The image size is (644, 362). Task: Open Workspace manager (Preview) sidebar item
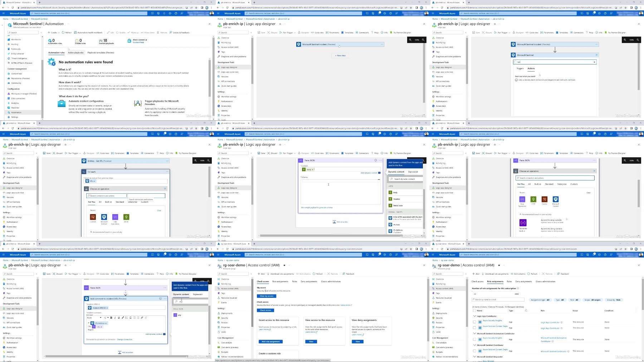click(24, 94)
